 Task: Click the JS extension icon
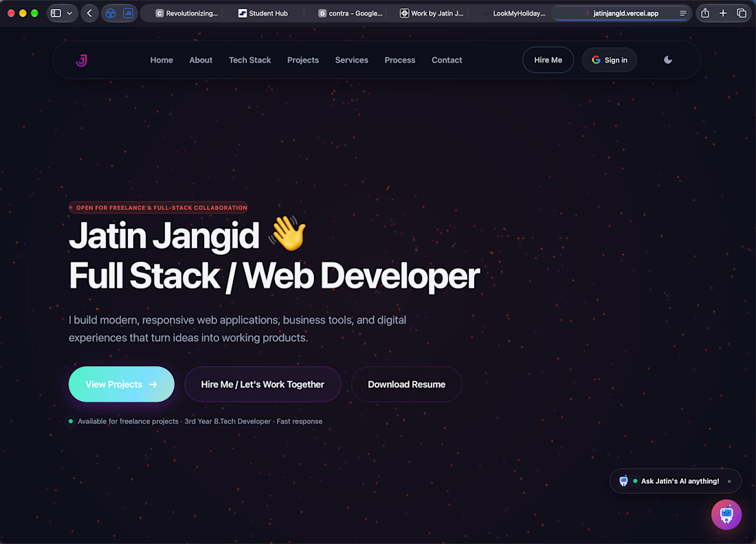(x=128, y=13)
